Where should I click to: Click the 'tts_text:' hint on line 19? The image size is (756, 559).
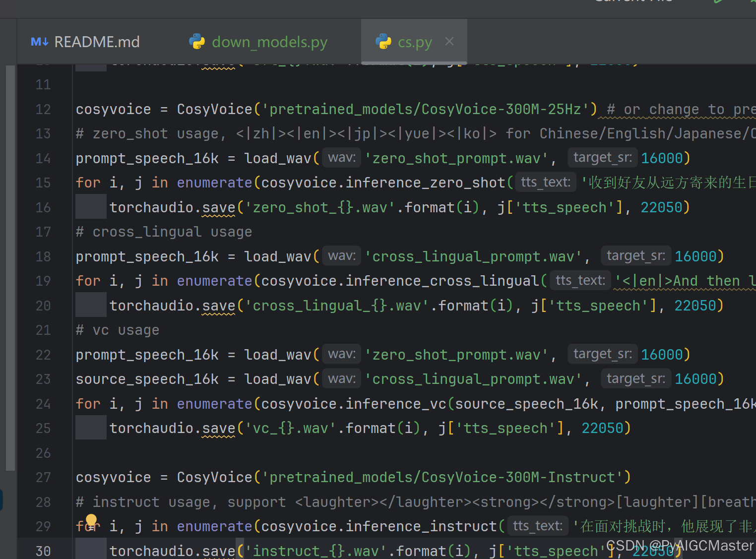pyautogui.click(x=580, y=280)
